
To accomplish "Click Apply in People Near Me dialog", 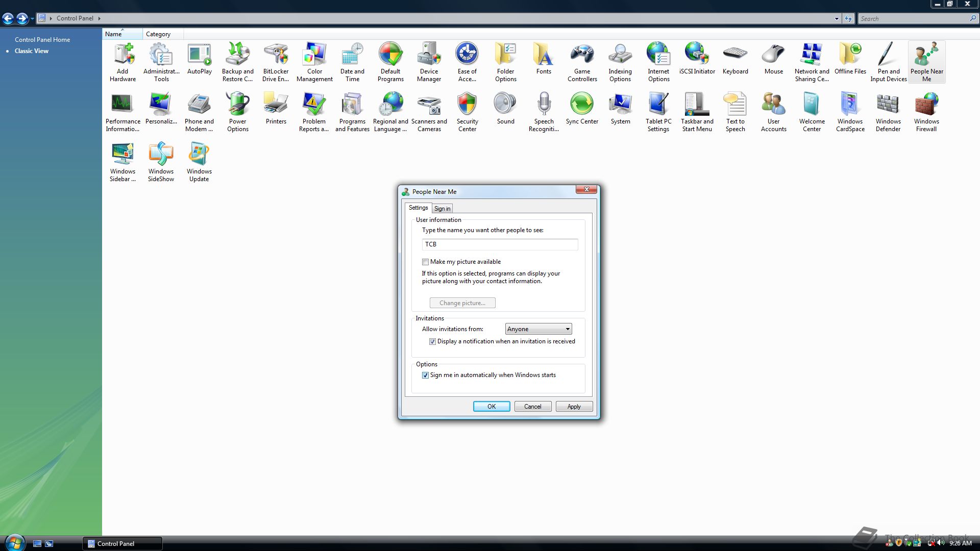I will click(x=574, y=407).
